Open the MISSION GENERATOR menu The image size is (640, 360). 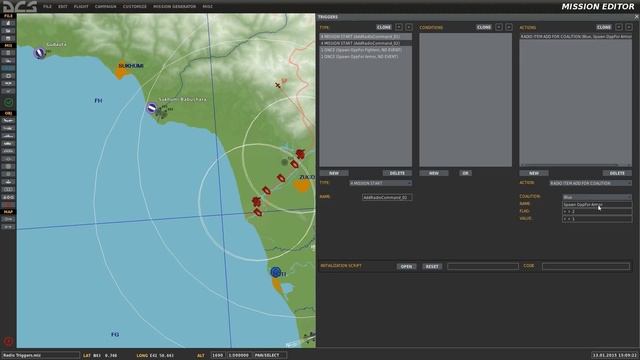pos(174,7)
